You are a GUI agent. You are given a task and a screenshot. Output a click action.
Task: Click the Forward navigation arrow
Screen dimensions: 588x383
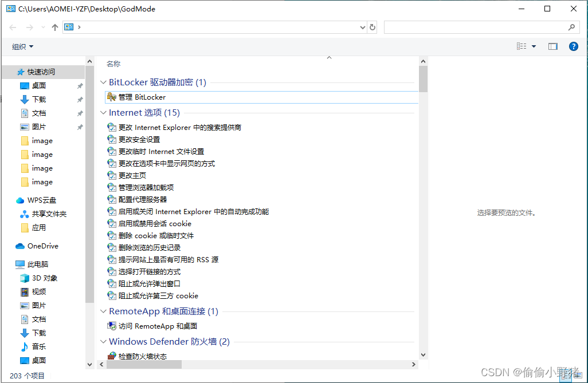(30, 27)
